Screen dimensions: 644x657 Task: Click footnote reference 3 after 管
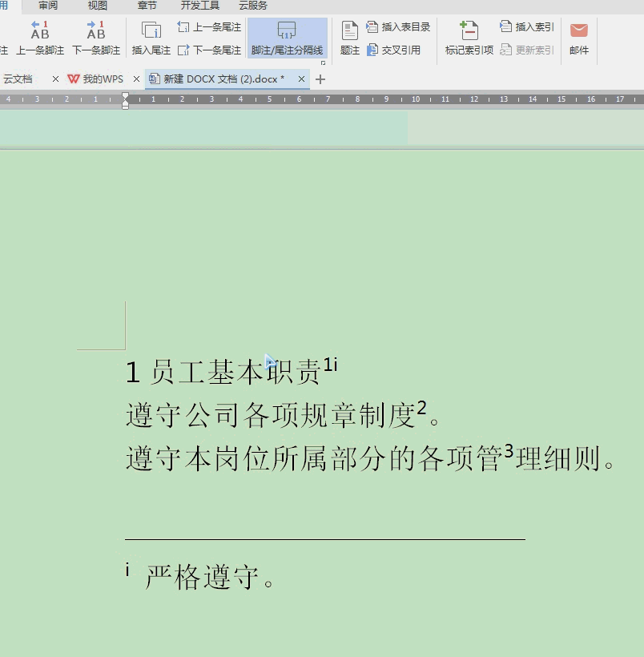tap(509, 451)
